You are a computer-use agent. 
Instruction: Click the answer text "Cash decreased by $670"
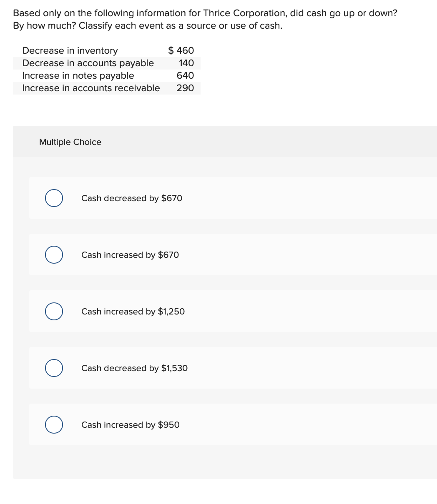[131, 198]
